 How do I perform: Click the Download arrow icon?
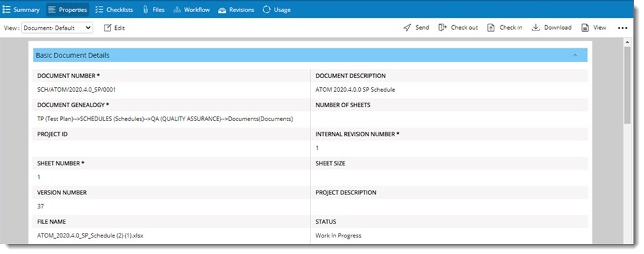[535, 28]
